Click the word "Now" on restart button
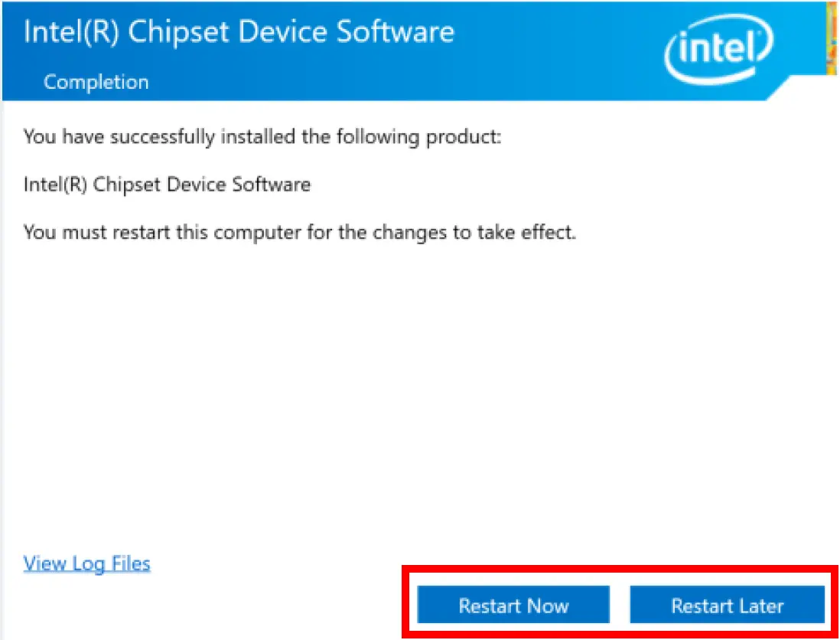Viewport: 840px width, 640px height. tap(548, 606)
